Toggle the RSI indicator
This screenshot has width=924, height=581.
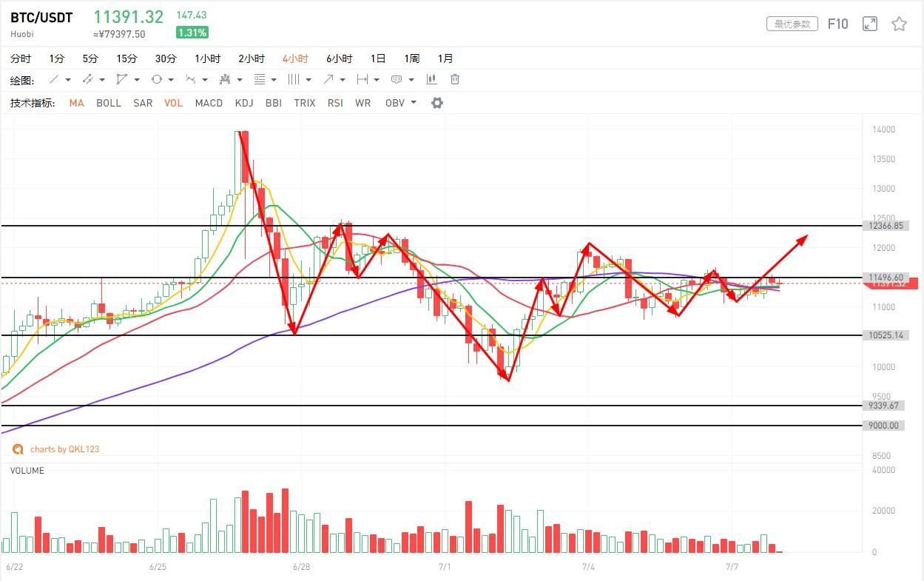tap(335, 103)
